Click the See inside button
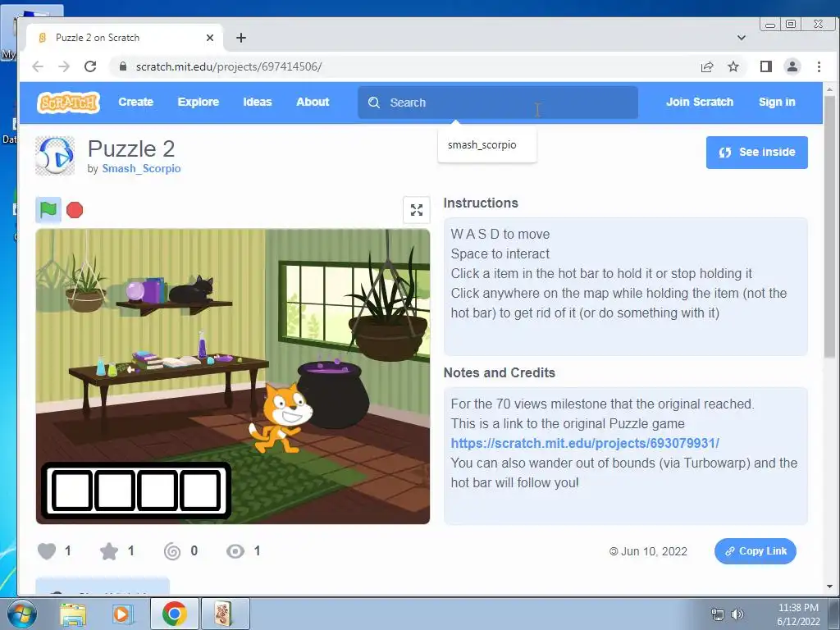The height and width of the screenshot is (630, 840). pos(756,152)
